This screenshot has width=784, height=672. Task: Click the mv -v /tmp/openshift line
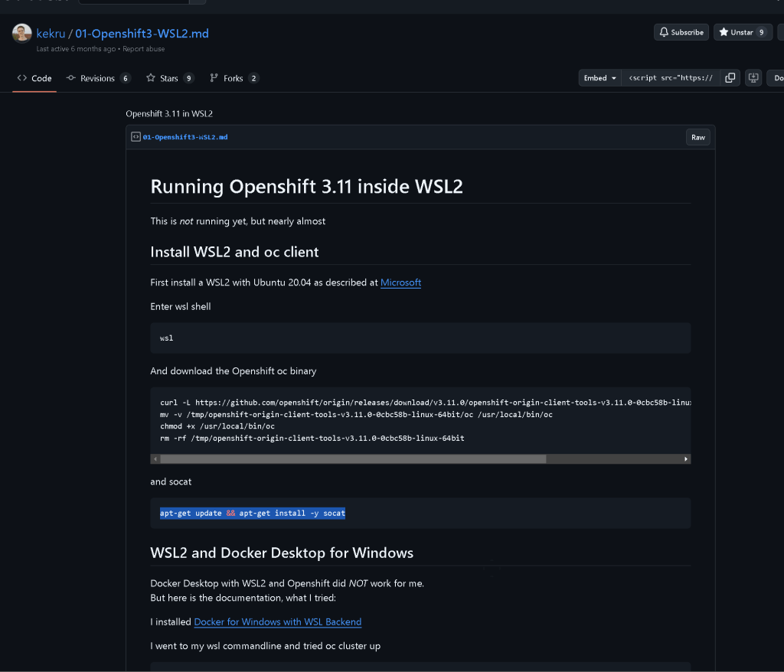pos(357,415)
